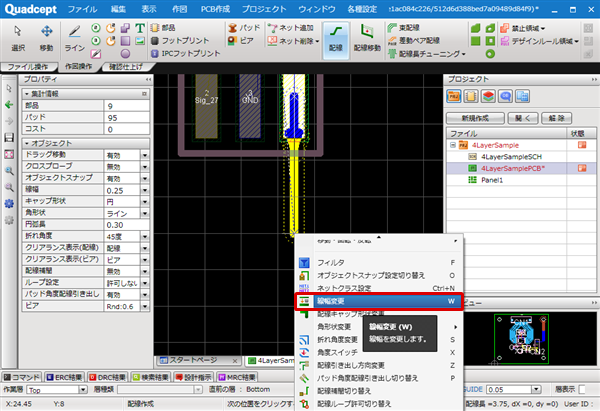Image resolution: width=600 pixels, height=411 pixels.
Task: Click the save disk icon in left sidebar
Action: [x=9, y=137]
